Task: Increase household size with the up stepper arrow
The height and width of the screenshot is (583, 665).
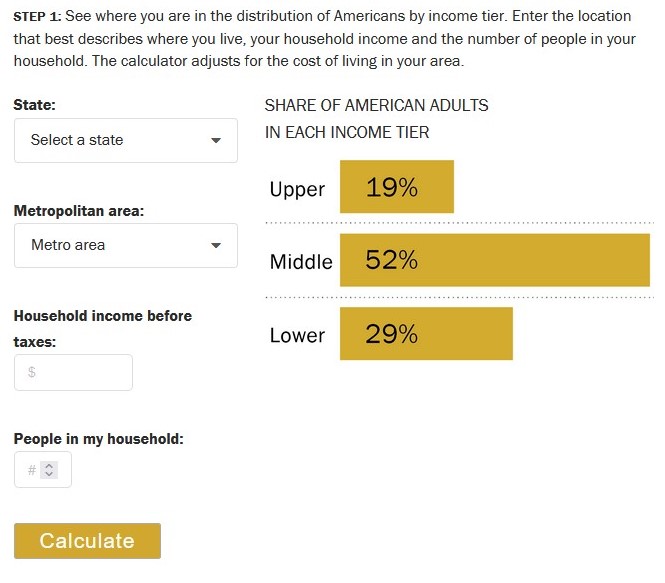Action: (50, 465)
